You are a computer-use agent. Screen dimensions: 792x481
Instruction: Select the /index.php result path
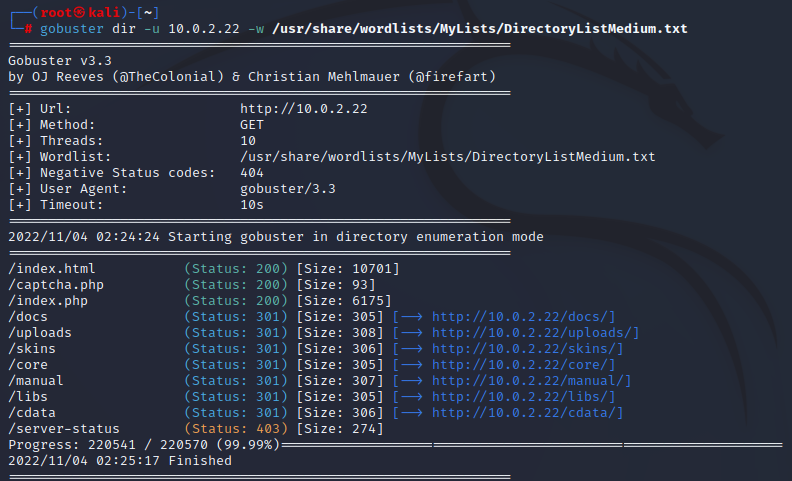point(46,301)
